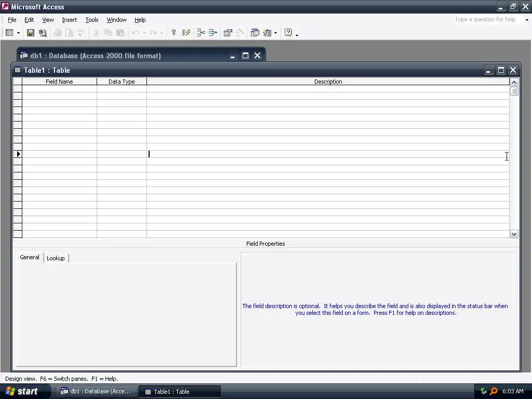Select the Data Type column header
This screenshot has width=532, height=399.
(122, 82)
